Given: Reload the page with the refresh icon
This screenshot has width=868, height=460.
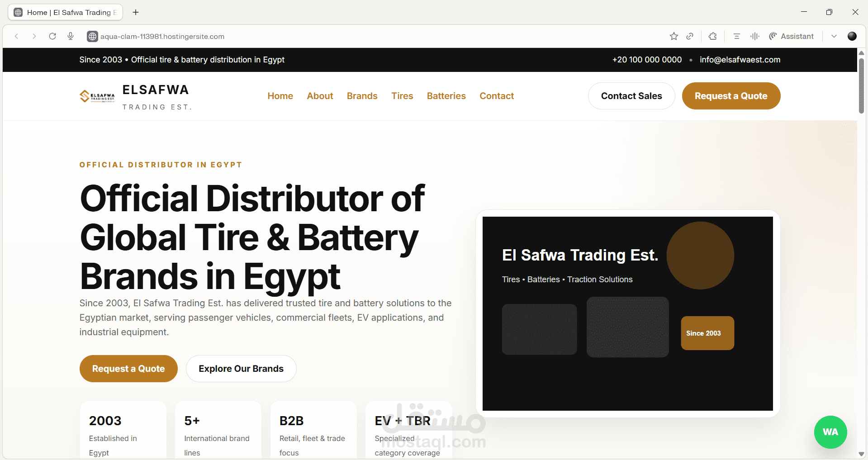Looking at the screenshot, I should [x=52, y=36].
